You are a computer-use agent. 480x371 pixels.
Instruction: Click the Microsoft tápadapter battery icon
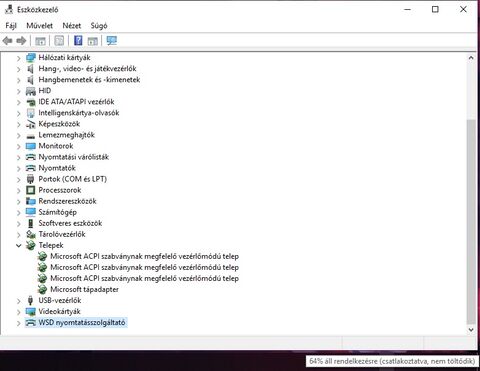(x=42, y=289)
